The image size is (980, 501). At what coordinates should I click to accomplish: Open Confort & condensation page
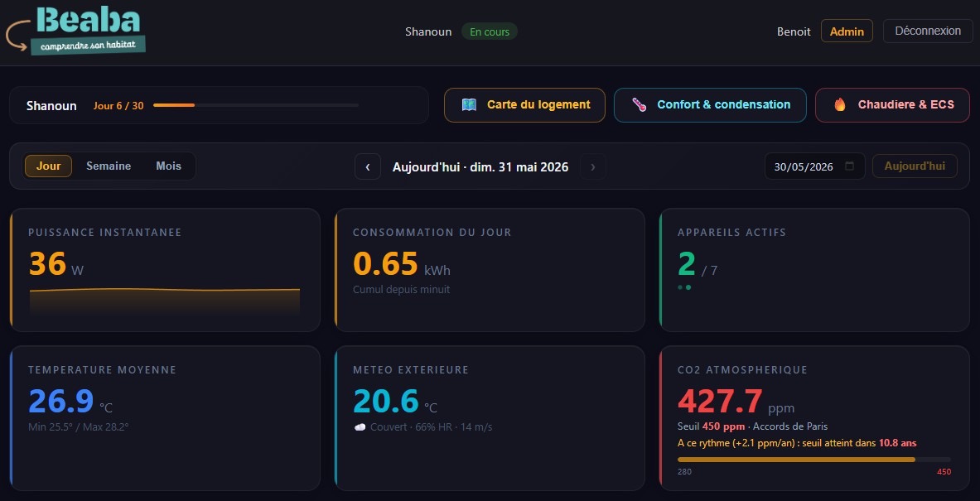[x=710, y=105]
